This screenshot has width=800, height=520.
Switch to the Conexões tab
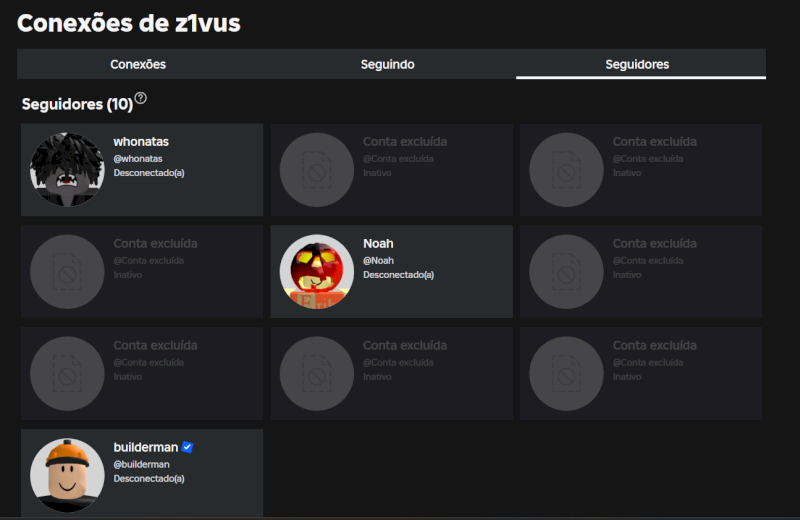click(x=138, y=64)
